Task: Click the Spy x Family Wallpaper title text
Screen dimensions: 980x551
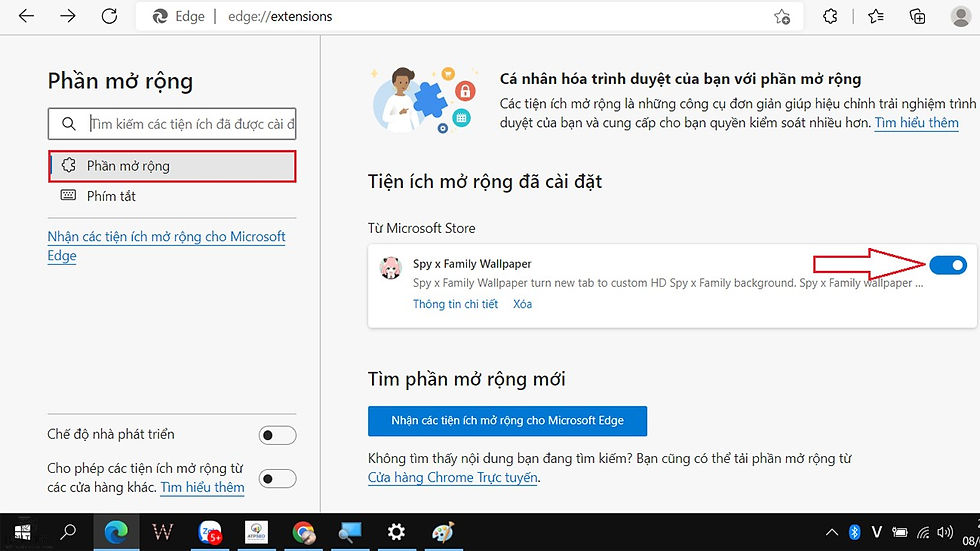Action: point(472,264)
